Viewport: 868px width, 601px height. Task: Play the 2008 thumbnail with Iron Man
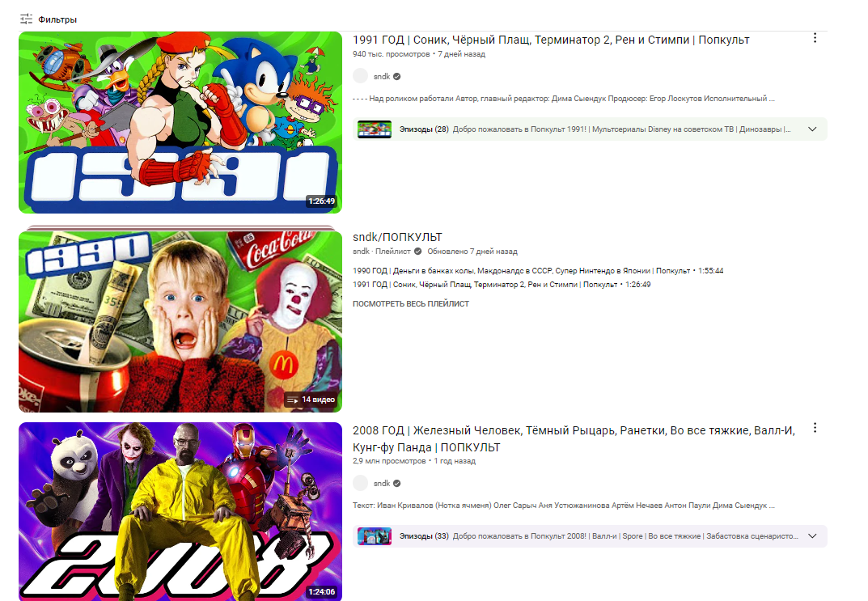[x=180, y=511]
